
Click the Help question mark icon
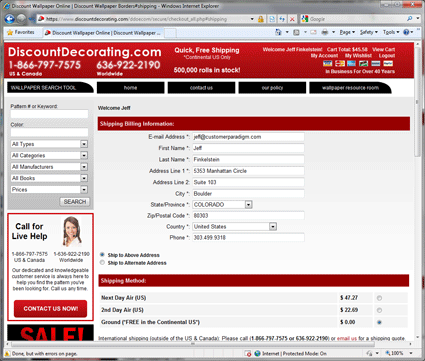(406, 32)
